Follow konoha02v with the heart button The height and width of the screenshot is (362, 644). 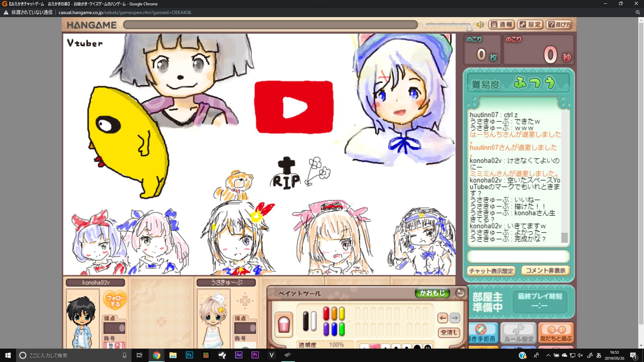pyautogui.click(x=115, y=300)
